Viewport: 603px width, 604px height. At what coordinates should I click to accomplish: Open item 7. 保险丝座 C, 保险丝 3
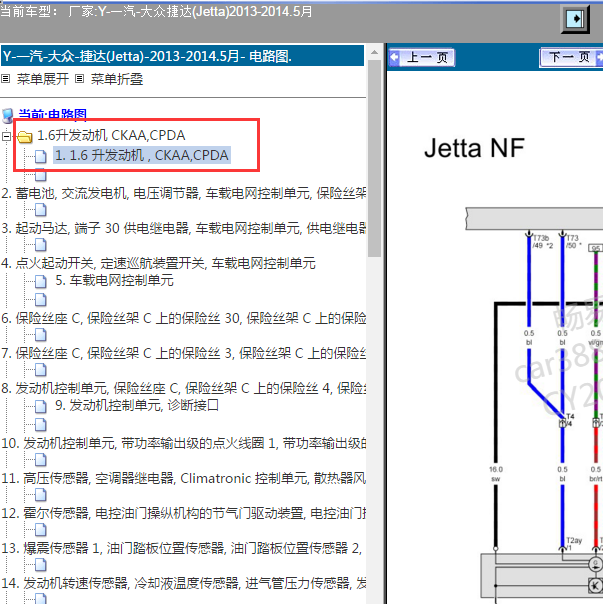183,353
